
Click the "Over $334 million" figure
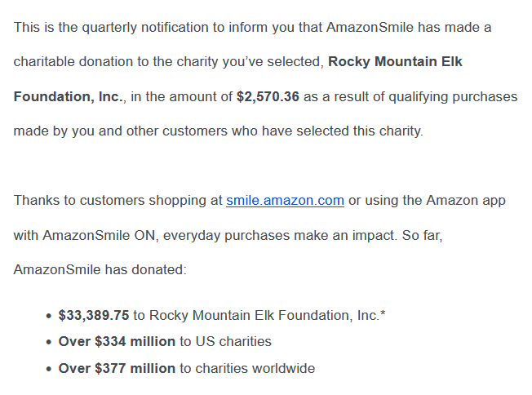click(x=117, y=341)
